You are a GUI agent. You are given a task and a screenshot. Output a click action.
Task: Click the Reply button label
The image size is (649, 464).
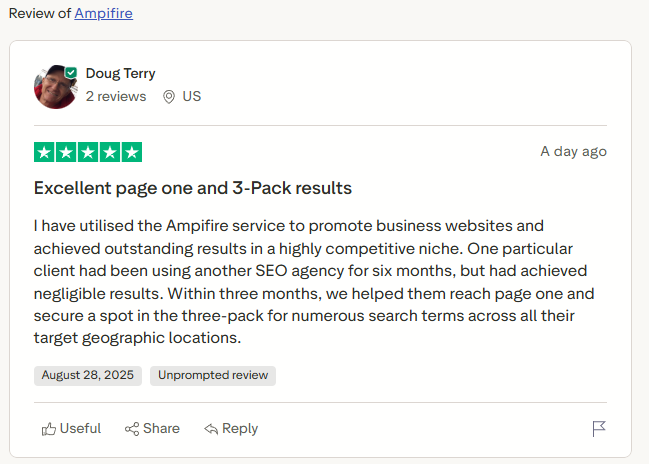[x=240, y=429]
